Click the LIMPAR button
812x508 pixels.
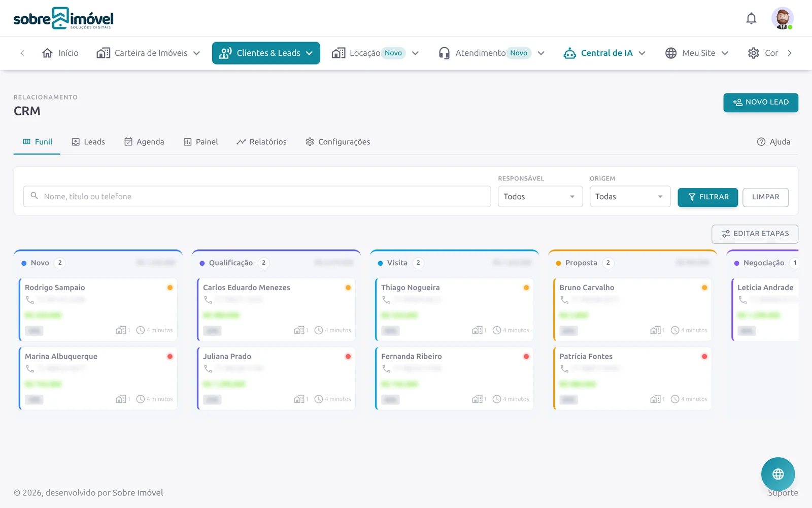pyautogui.click(x=765, y=197)
